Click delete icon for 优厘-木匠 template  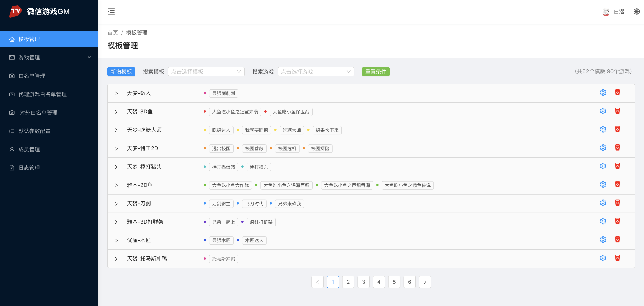coord(617,240)
